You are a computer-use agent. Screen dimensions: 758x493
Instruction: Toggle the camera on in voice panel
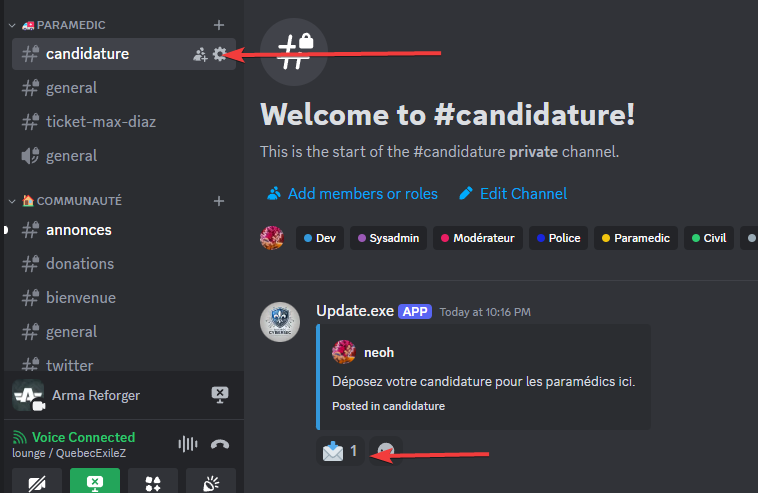coord(37,483)
